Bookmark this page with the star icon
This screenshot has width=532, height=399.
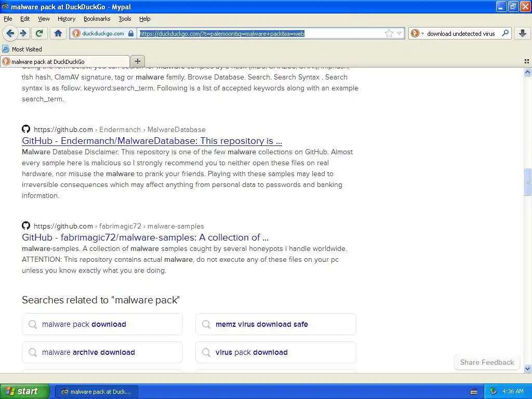[389, 33]
